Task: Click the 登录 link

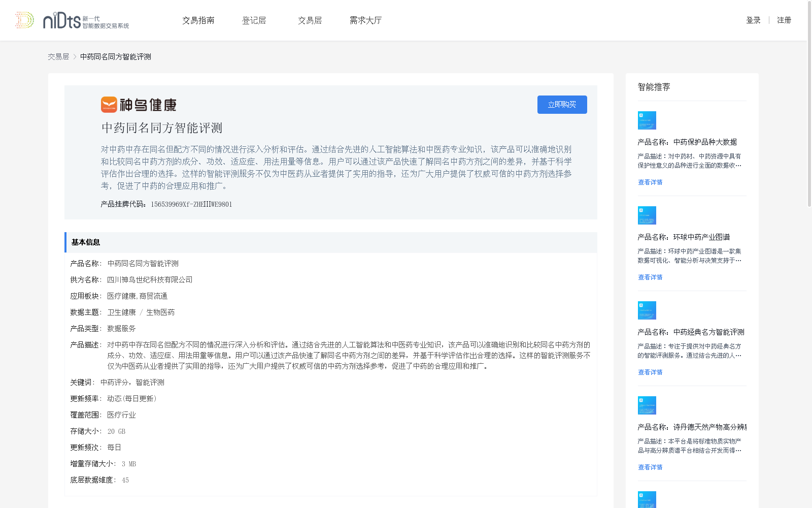Action: [753, 20]
